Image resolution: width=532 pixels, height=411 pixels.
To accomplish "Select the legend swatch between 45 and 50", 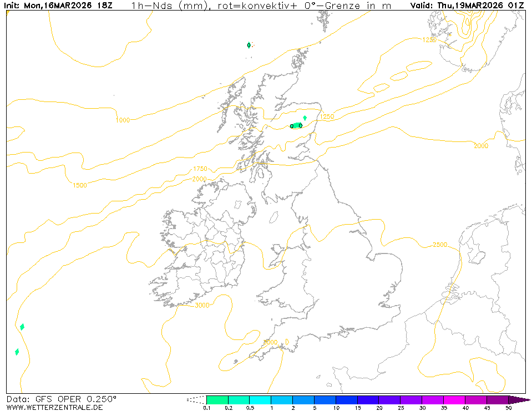I will coord(497,400).
